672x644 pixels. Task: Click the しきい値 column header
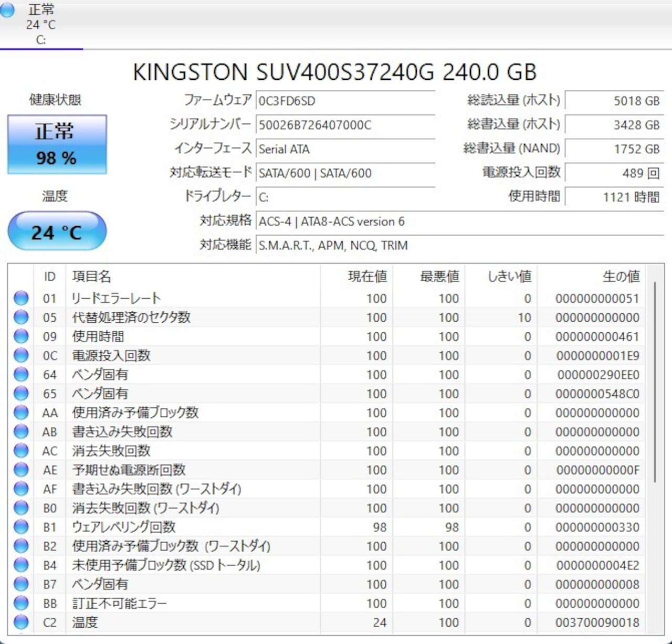pyautogui.click(x=501, y=277)
